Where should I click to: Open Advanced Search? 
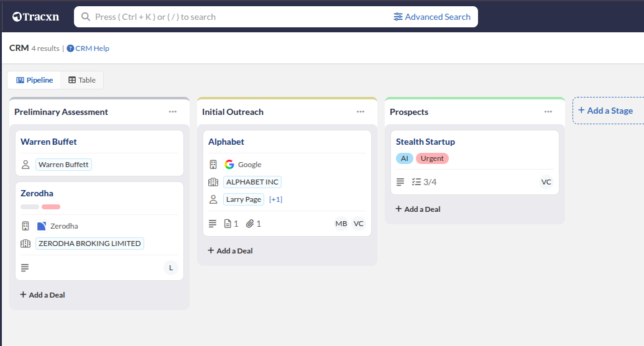click(432, 17)
